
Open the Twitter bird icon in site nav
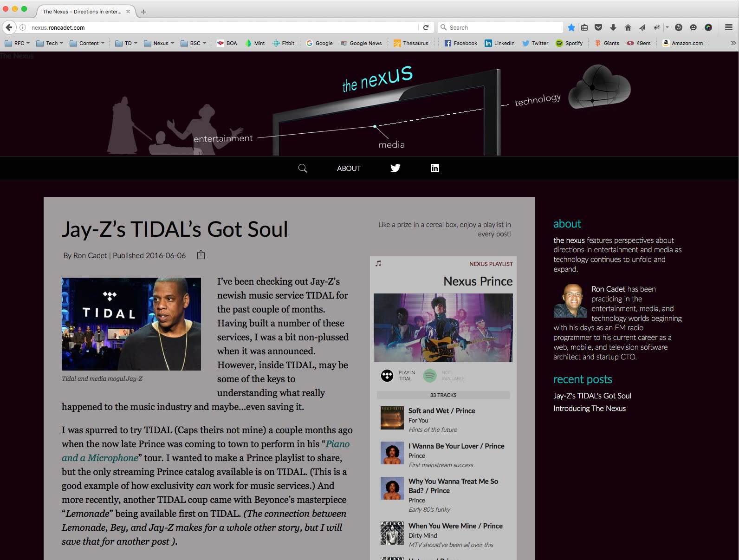click(x=395, y=168)
